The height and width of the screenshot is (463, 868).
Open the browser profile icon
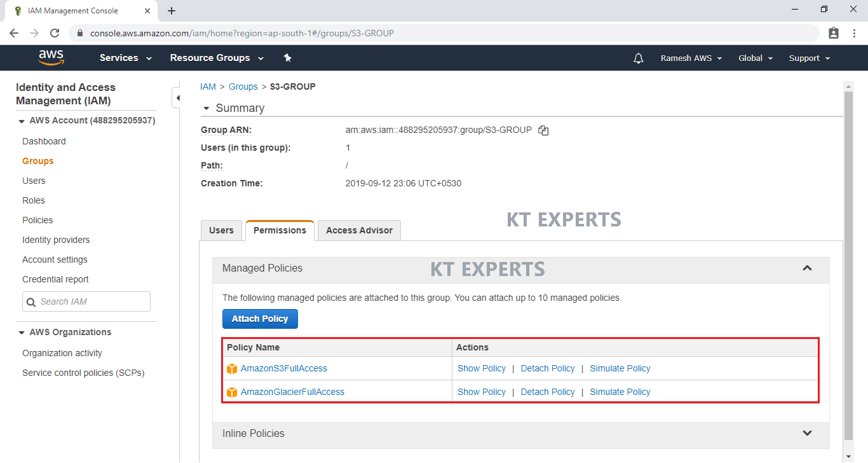834,33
